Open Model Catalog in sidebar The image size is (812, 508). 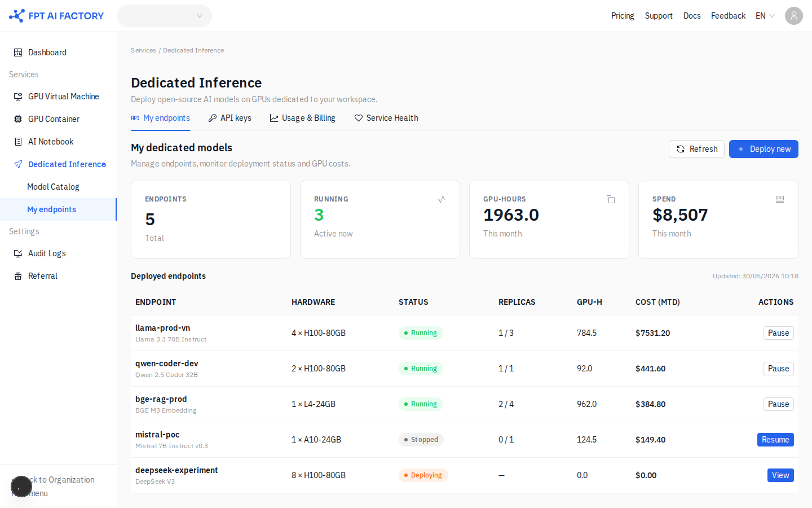[x=59, y=187]
